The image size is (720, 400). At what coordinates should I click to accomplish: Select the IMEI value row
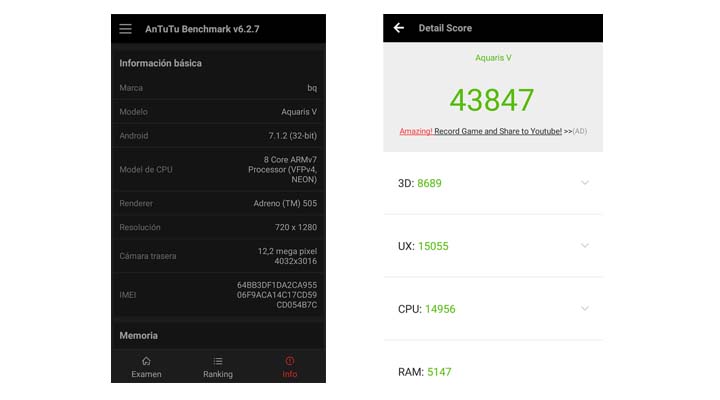[x=218, y=295]
